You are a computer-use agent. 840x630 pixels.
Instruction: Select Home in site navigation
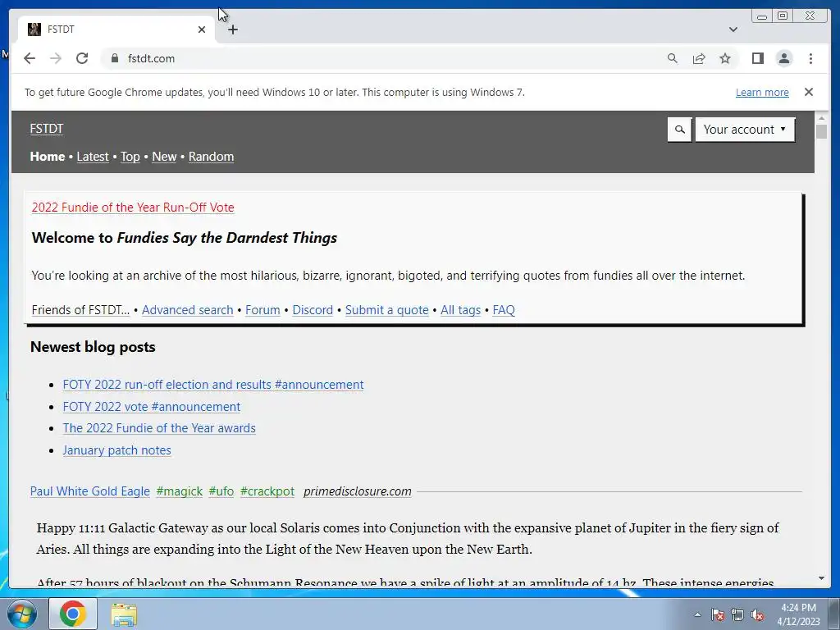tap(47, 157)
